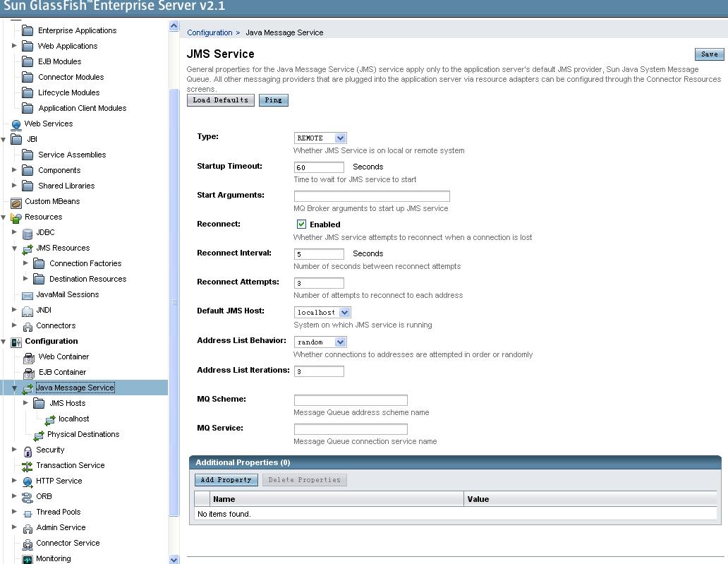Expand the Shared Libraries tree node
The image size is (728, 564).
click(14, 186)
